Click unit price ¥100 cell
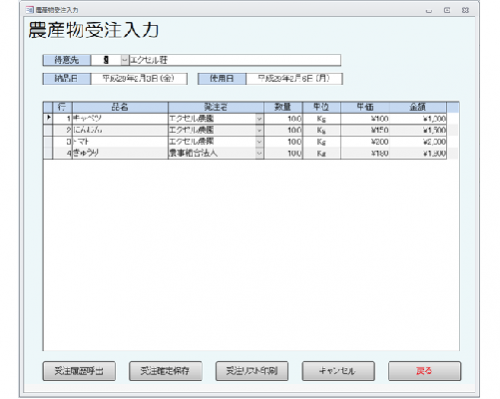Image resolution: width=500 pixels, height=399 pixels. pos(365,119)
